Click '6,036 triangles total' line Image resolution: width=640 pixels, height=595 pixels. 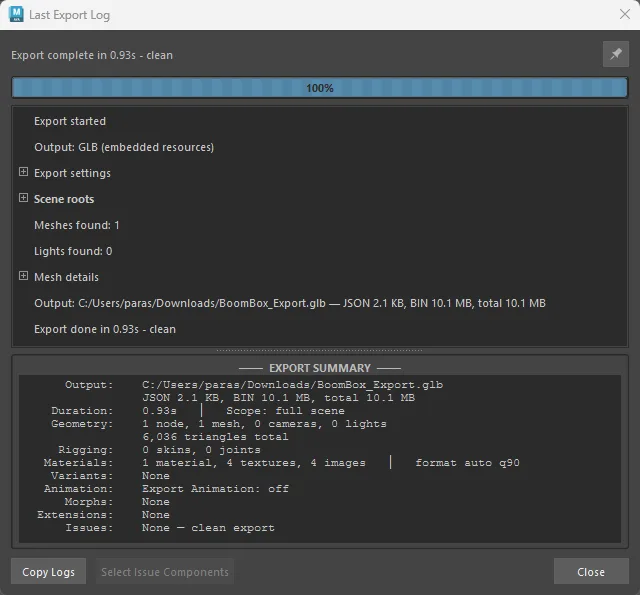(x=215, y=437)
